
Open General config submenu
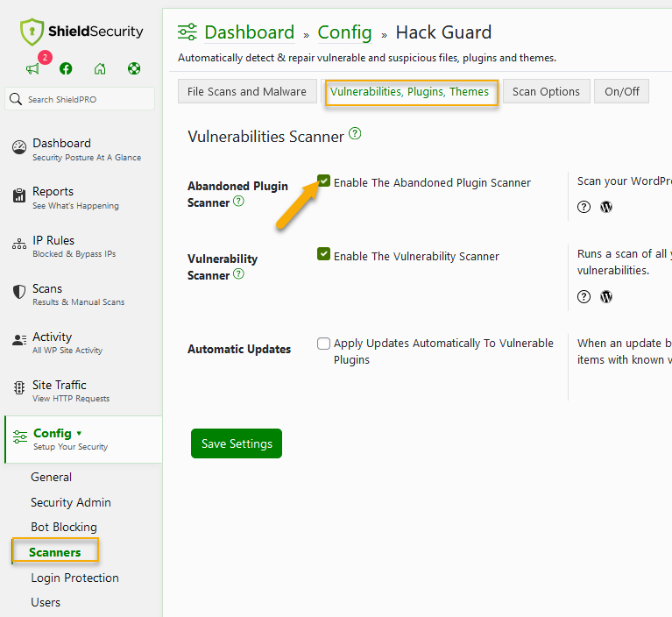52,477
